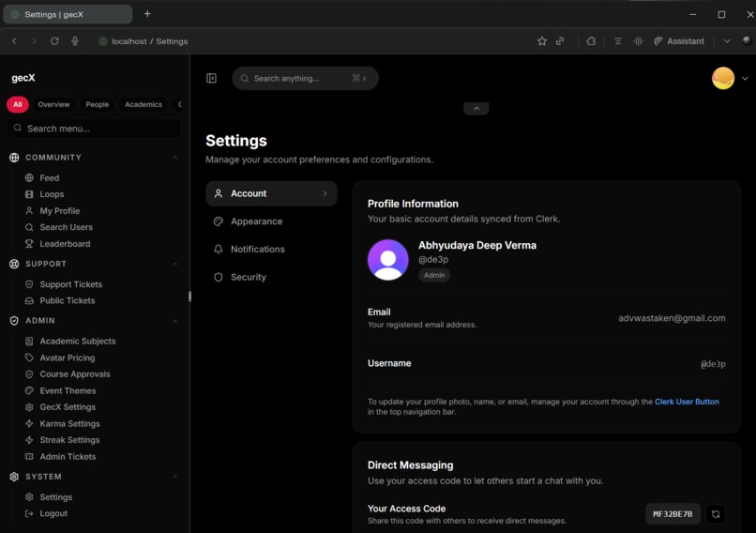Go to My Profile

pos(59,211)
